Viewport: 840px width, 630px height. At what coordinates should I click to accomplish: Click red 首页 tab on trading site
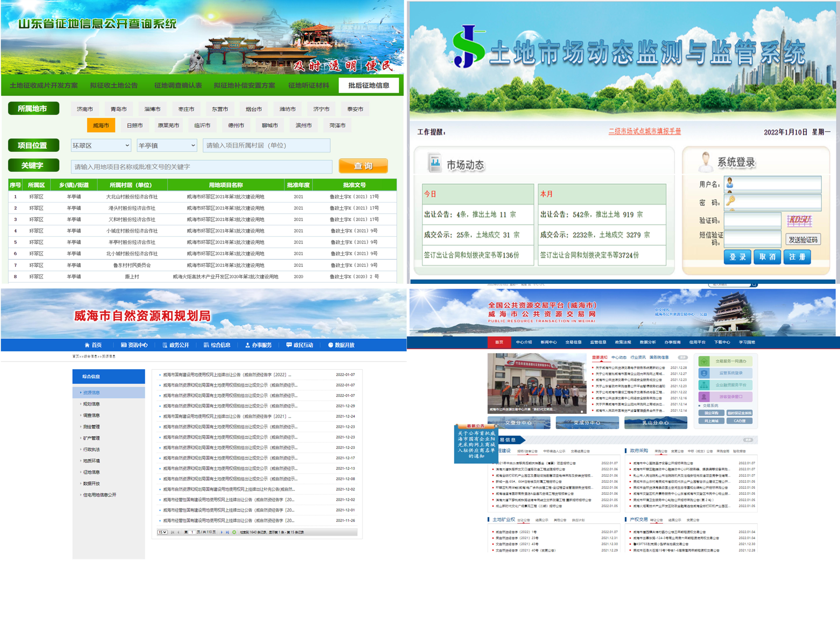499,342
